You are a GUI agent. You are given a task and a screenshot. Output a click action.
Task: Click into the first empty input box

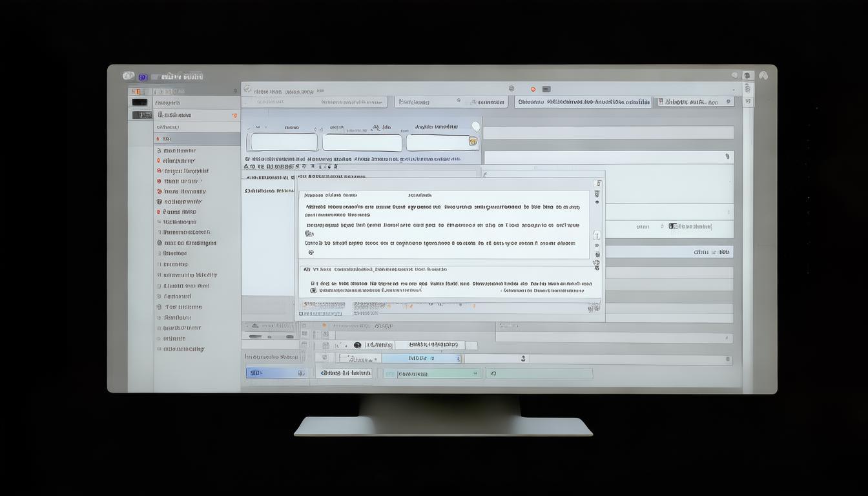click(x=284, y=142)
